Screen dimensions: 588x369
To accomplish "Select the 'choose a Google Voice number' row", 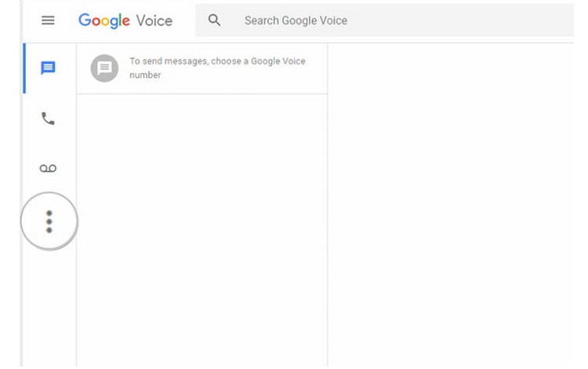I will point(201,68).
